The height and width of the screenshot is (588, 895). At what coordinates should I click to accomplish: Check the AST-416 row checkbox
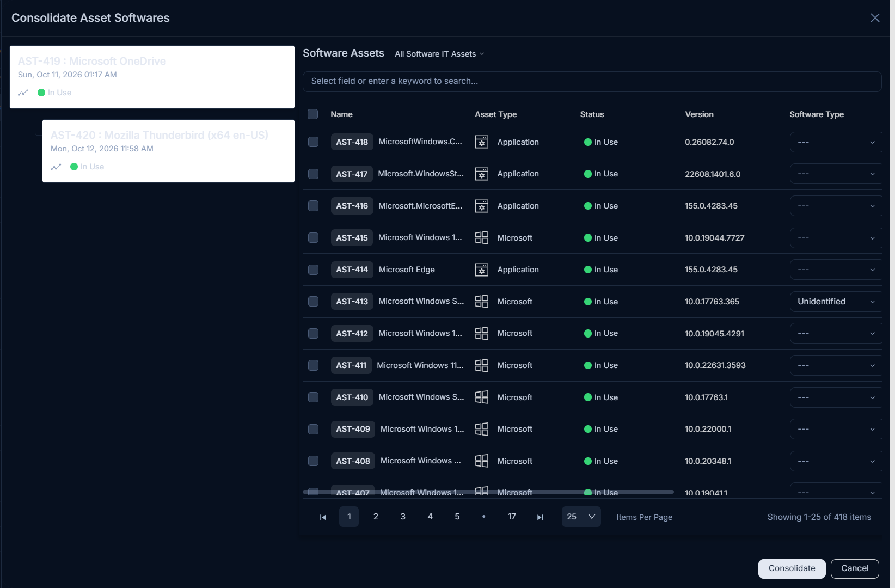pyautogui.click(x=313, y=205)
